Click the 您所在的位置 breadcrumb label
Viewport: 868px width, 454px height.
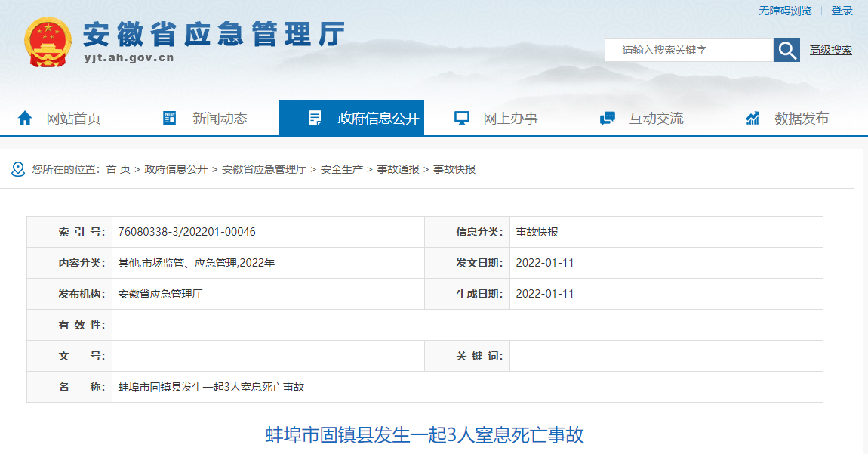click(66, 170)
